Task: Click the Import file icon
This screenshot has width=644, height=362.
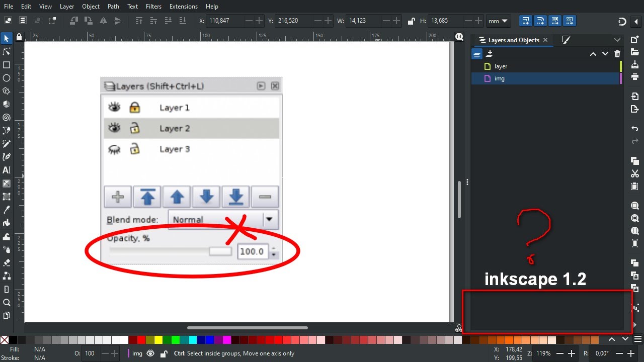Action: pos(635,96)
